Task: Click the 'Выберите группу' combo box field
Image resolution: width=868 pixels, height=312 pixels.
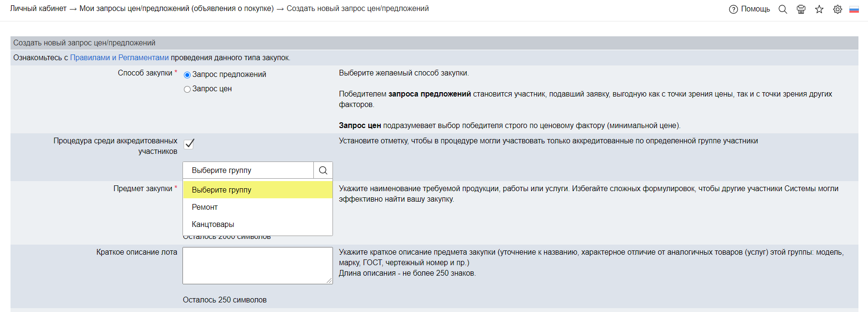Action: click(x=248, y=170)
